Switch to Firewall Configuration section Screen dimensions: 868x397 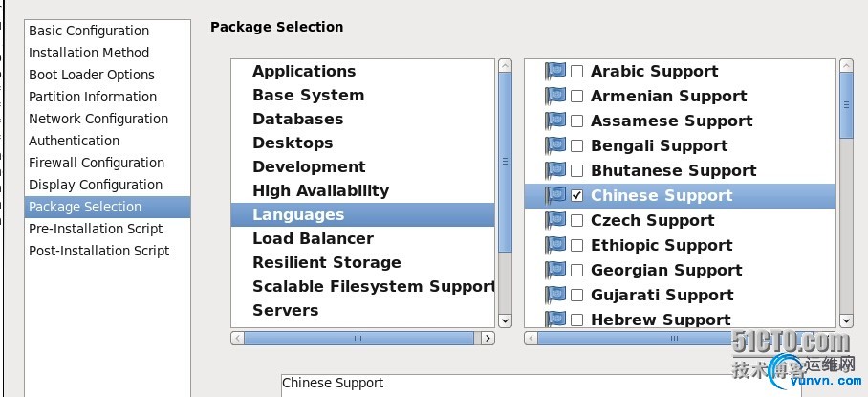97,163
